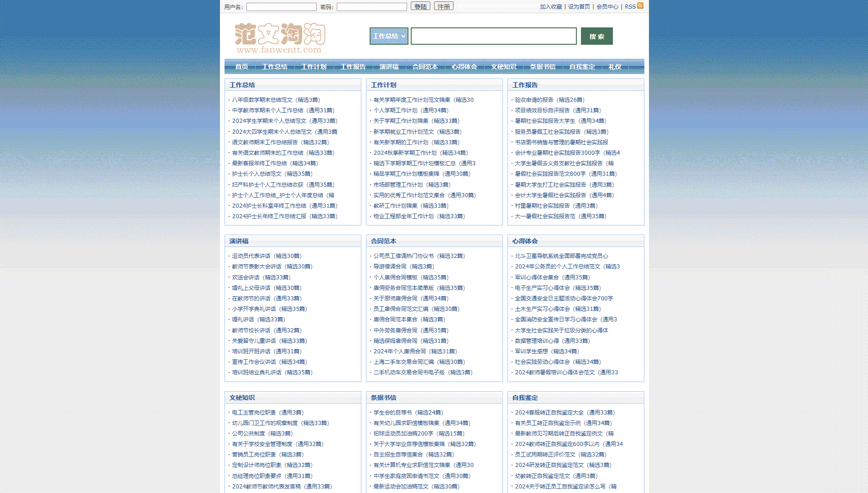Open 个人雇佣合同模板 article
The image size is (868, 493).
pyautogui.click(x=411, y=278)
